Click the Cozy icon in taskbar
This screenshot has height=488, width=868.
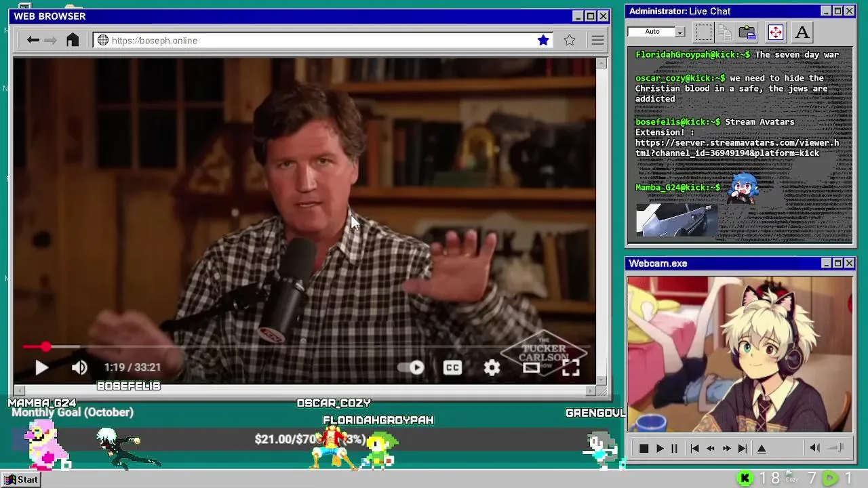[x=791, y=478]
